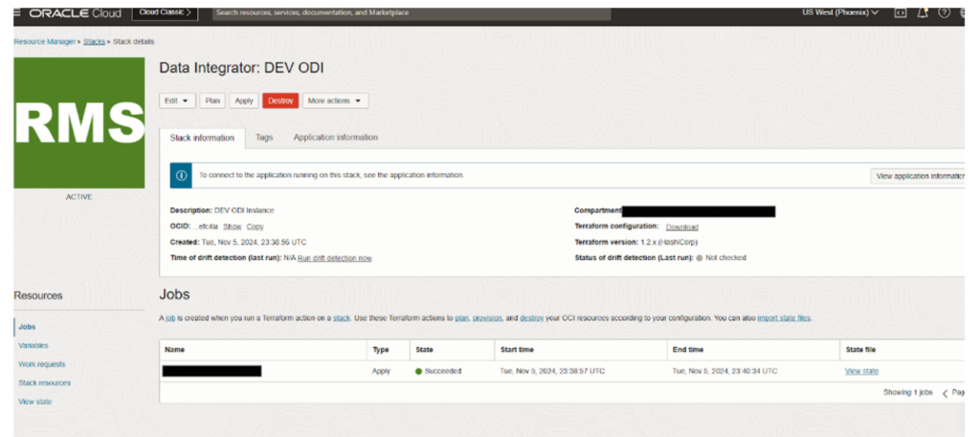Click the Apply button
The width and height of the screenshot is (980, 437).
tap(244, 100)
